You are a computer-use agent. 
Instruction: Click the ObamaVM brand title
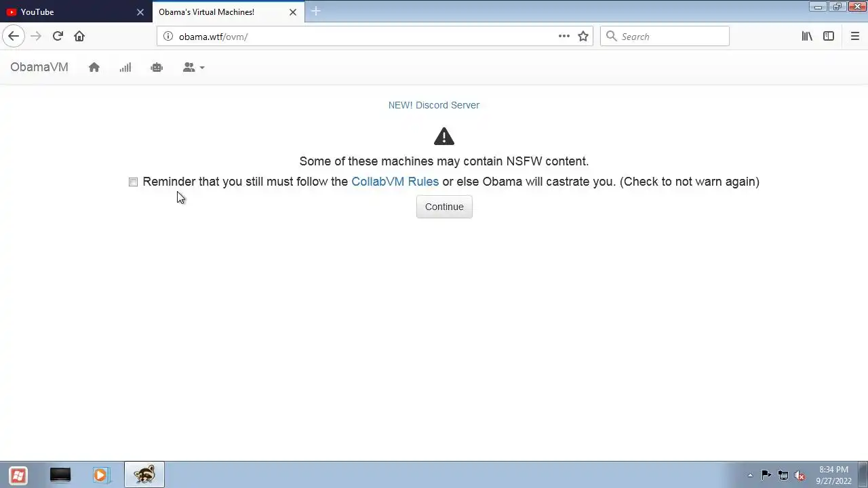pyautogui.click(x=39, y=67)
